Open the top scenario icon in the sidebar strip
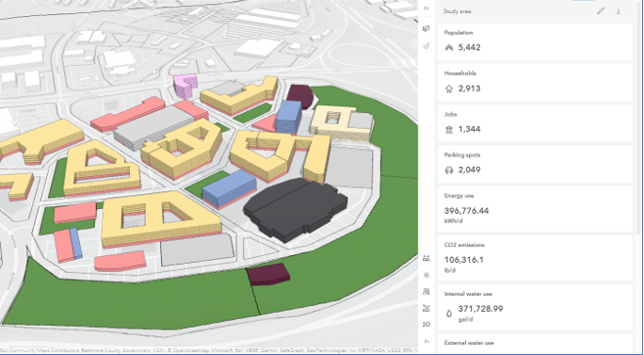Screen dimensions: 644x355 427,29
